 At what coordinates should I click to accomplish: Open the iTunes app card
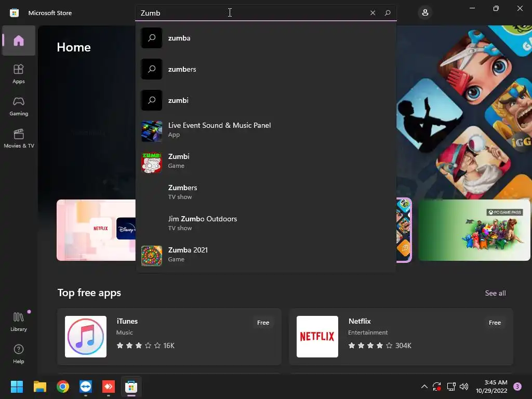tap(169, 337)
